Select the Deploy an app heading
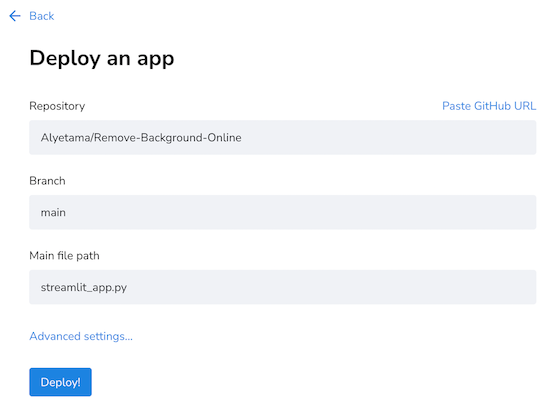Image resolution: width=554 pixels, height=408 pixels. [102, 59]
